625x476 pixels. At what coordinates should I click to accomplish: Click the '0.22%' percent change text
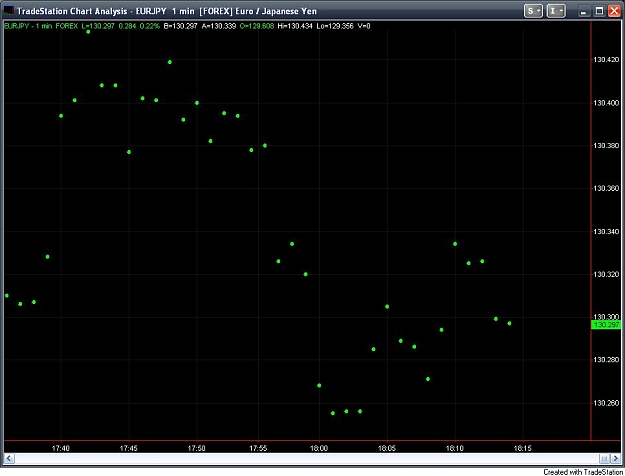[149, 26]
